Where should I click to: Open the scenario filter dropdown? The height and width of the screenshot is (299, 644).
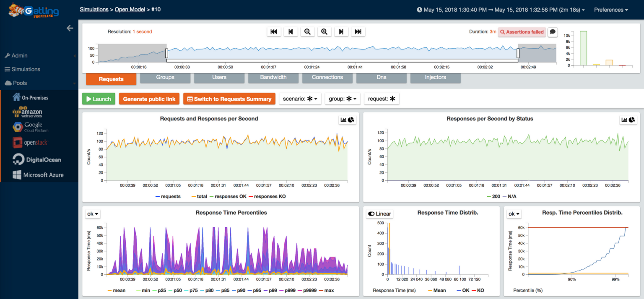[x=300, y=99]
